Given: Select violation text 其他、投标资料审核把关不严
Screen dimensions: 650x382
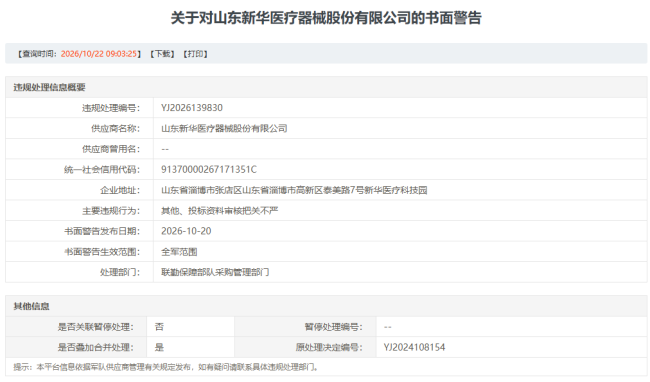Looking at the screenshot, I should [220, 210].
